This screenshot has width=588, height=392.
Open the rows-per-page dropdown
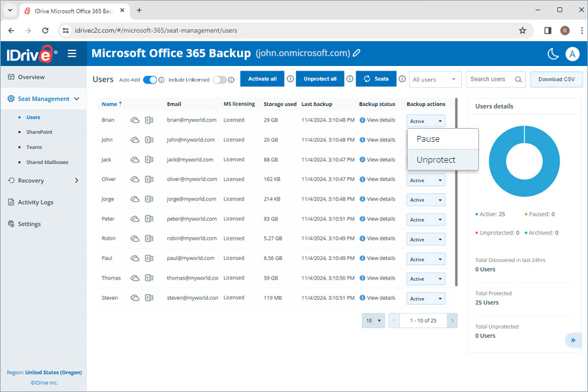373,321
